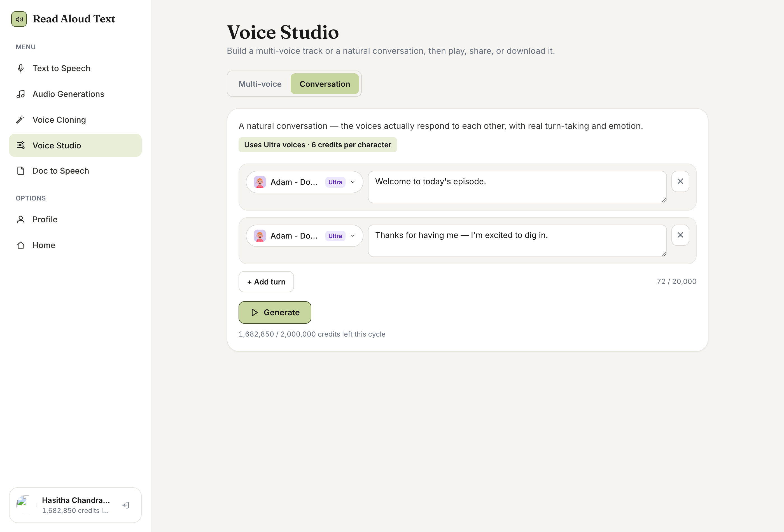The height and width of the screenshot is (532, 784).
Task: Click the magic wand icon beside Voice Cloning
Action: 20,120
